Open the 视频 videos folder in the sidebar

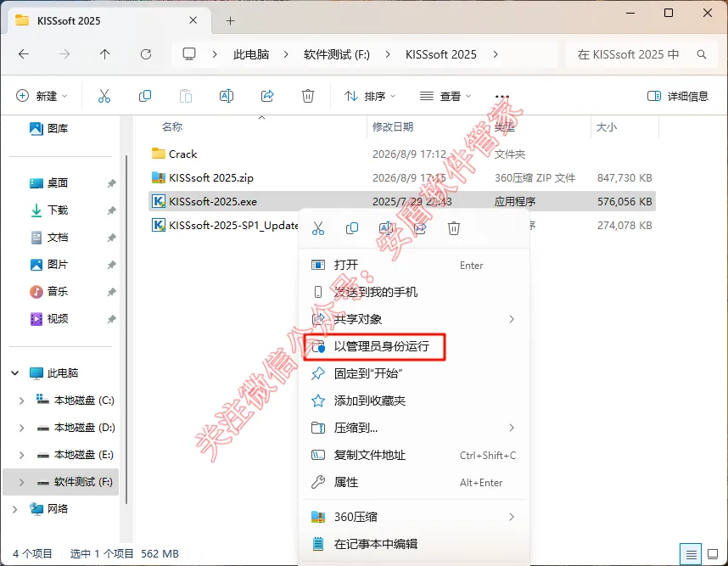pos(48,319)
